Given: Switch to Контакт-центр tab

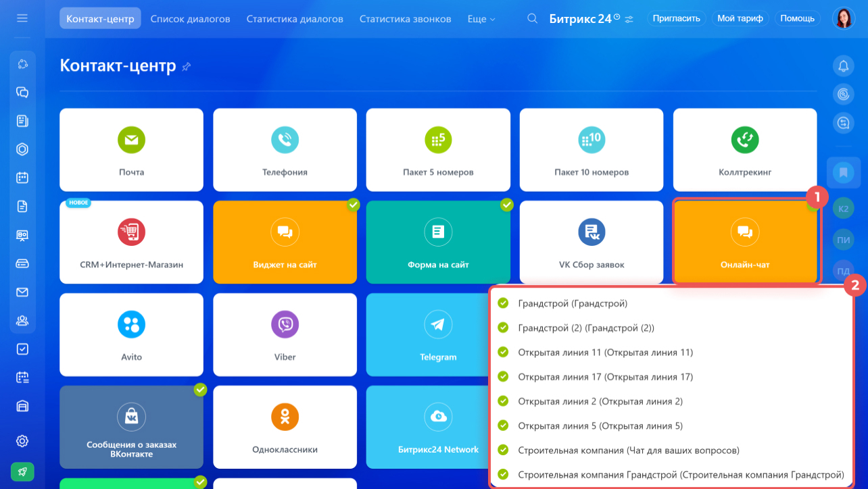Looking at the screenshot, I should tap(100, 18).
